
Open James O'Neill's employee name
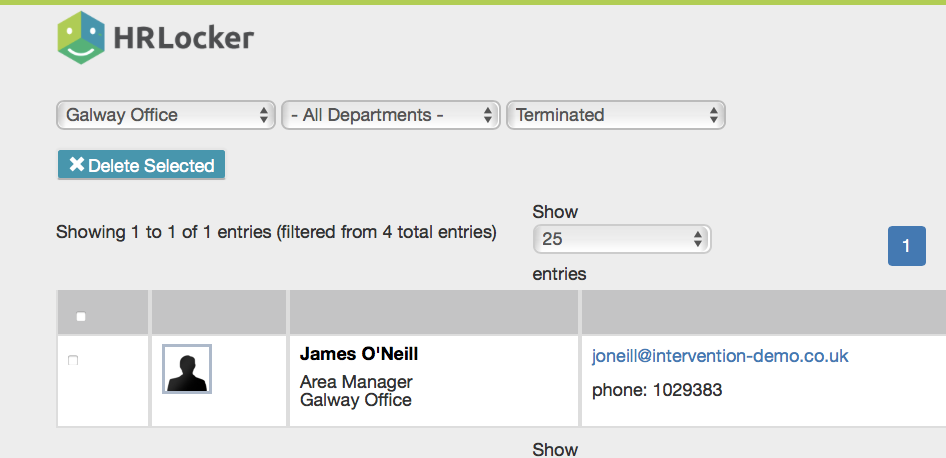(359, 354)
